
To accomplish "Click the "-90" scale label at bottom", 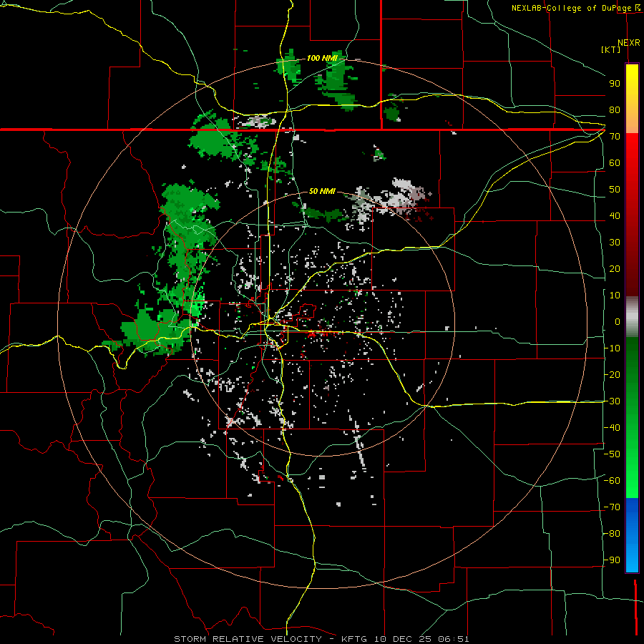I will tap(613, 560).
